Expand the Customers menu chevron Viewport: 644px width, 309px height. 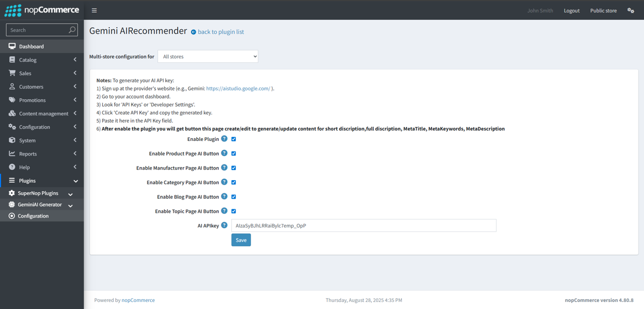(x=75, y=87)
